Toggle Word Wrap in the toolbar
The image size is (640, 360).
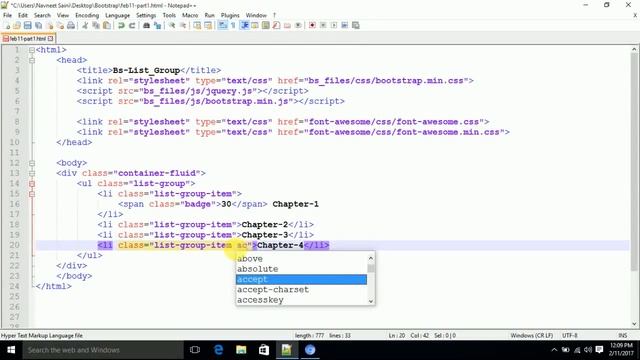[222, 25]
